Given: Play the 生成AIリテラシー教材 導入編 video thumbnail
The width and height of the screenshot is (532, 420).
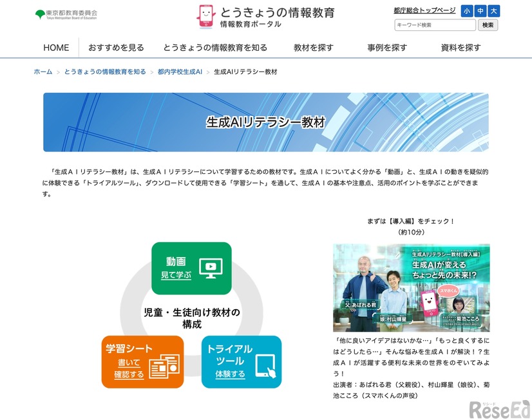Looking at the screenshot, I should pyautogui.click(x=410, y=286).
